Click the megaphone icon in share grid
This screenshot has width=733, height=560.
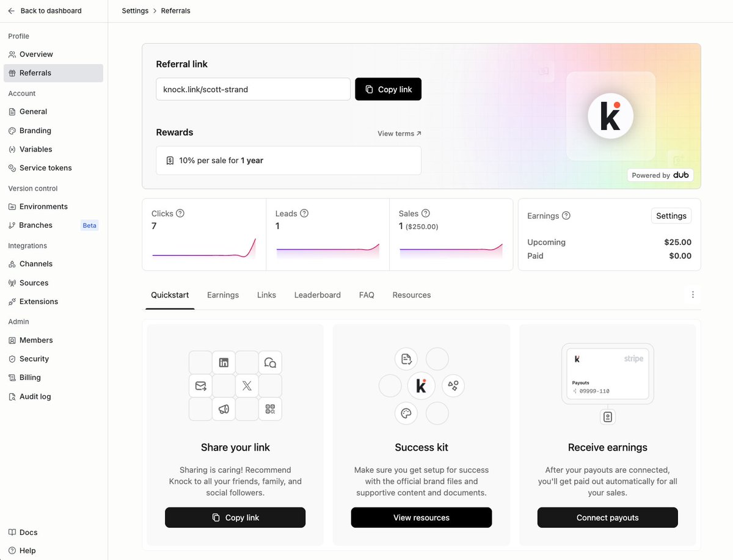[x=224, y=409]
